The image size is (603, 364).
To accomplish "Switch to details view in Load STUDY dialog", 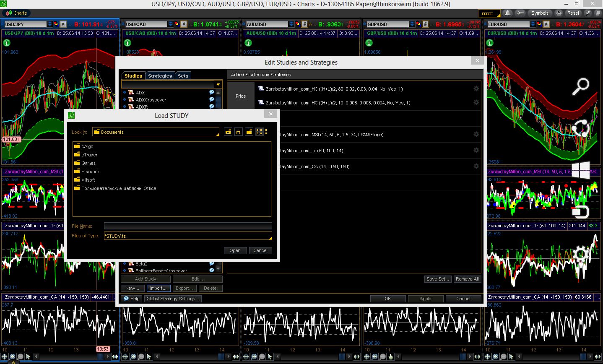I will tap(266, 132).
